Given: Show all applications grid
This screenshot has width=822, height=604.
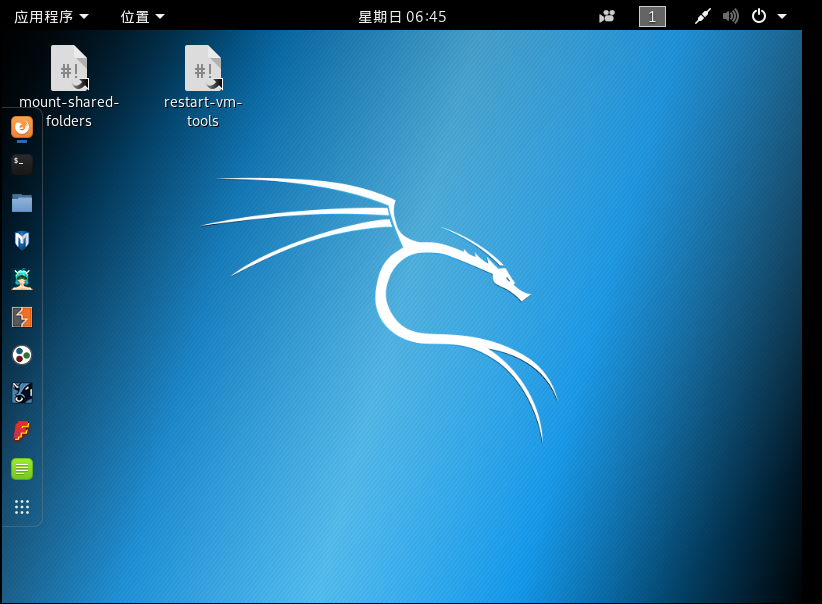Looking at the screenshot, I should [22, 506].
